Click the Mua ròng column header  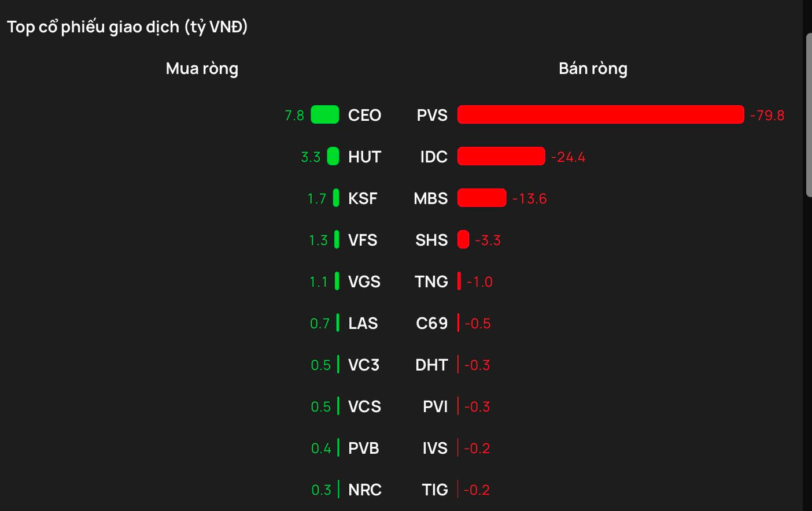pos(202,69)
